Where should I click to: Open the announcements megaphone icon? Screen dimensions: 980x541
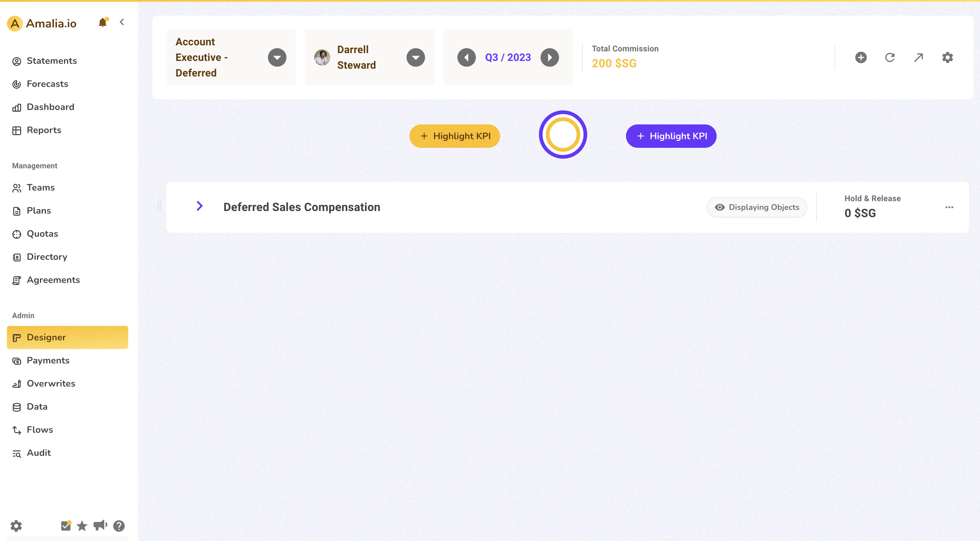click(100, 525)
